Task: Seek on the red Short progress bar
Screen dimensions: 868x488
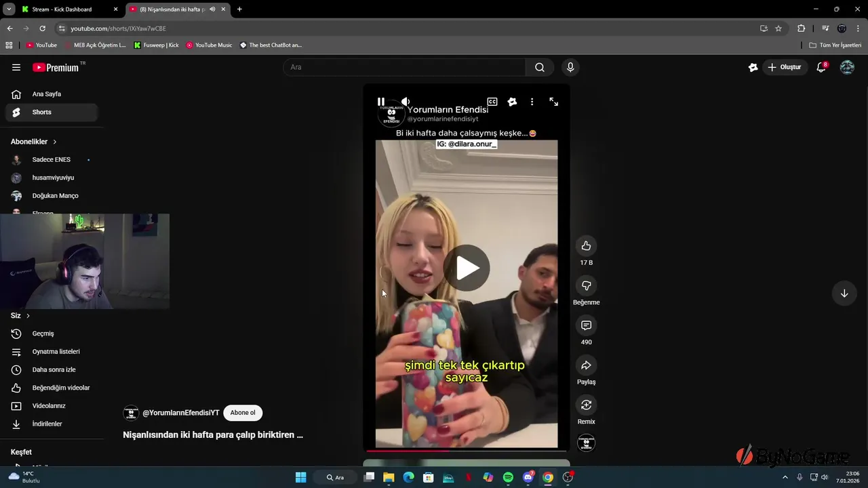Action: [x=467, y=450]
